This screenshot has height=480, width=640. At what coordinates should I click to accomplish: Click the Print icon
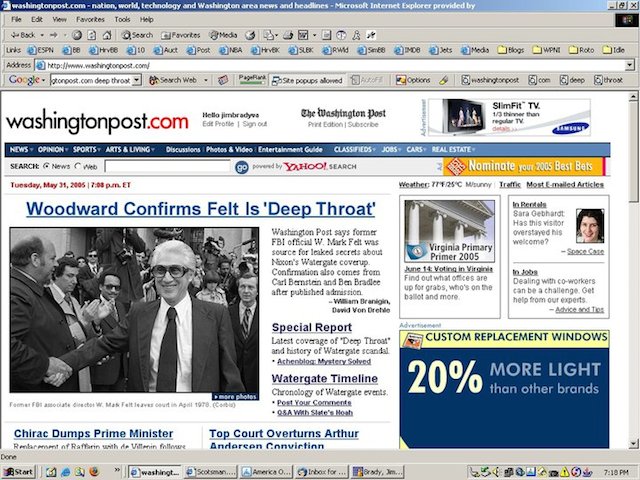tap(288, 35)
